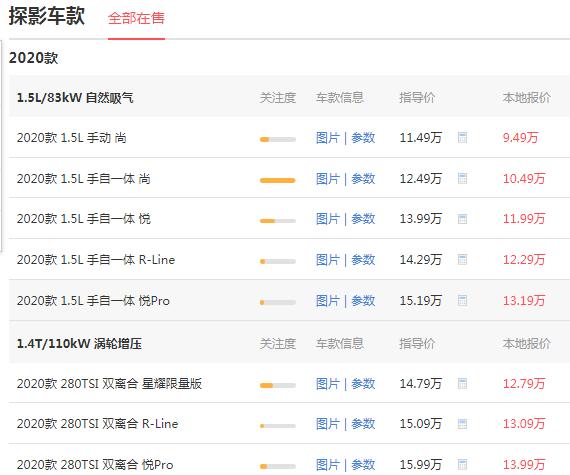Screen dimensions: 570x475
Task: Open 图片 for 280TSI 双离合 R-Line
Action: (328, 424)
